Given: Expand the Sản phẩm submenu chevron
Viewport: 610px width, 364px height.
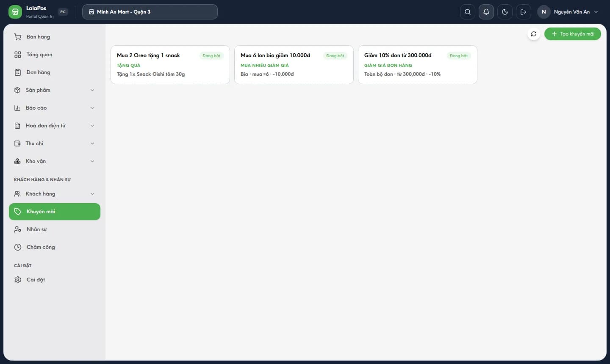Looking at the screenshot, I should 92,90.
